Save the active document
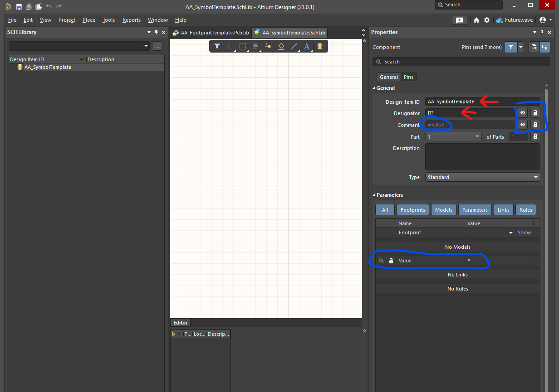The image size is (559, 392). [19, 7]
